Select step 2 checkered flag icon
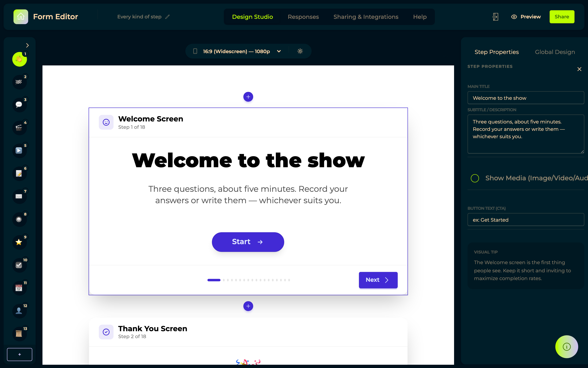Viewport: 588px width, 368px height. pyautogui.click(x=19, y=82)
